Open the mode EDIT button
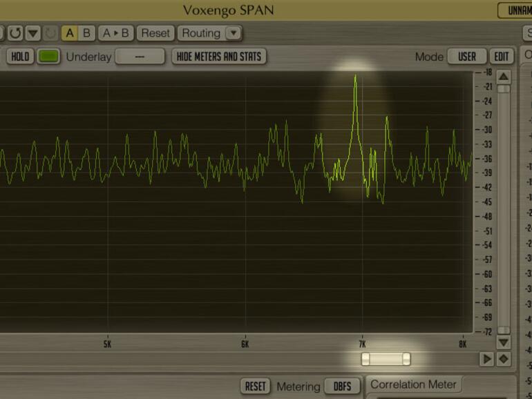 (x=502, y=57)
